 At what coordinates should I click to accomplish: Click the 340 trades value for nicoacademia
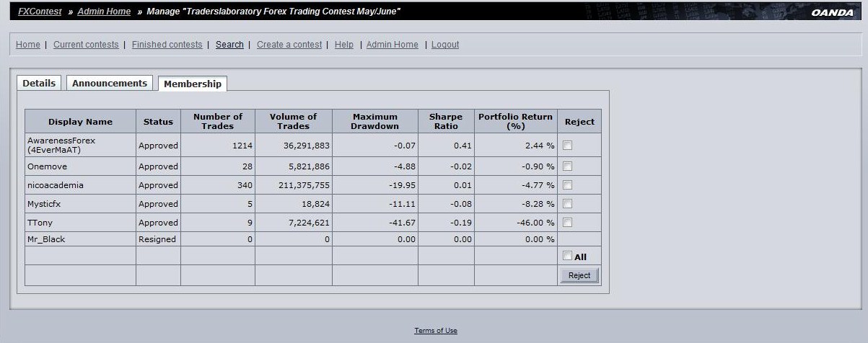pos(245,185)
